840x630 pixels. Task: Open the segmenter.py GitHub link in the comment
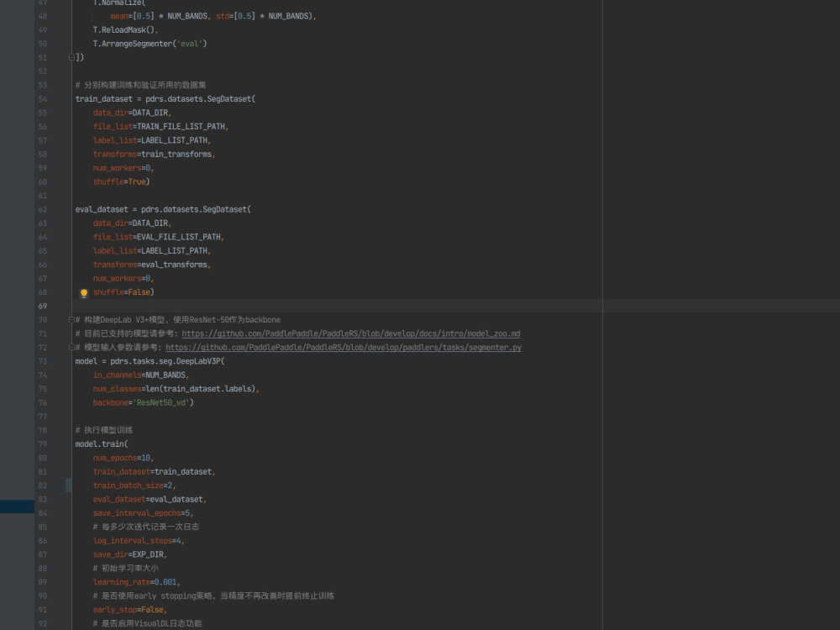pyautogui.click(x=344, y=348)
